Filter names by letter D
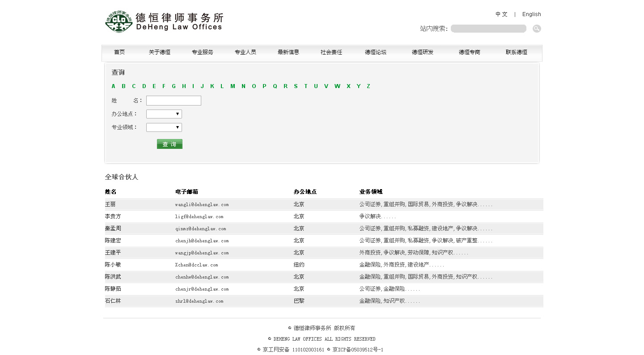 point(144,86)
